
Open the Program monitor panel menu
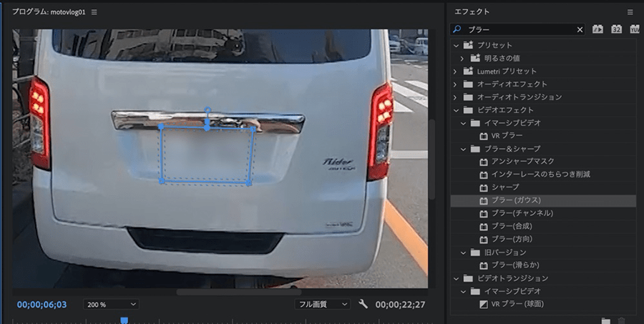[94, 12]
